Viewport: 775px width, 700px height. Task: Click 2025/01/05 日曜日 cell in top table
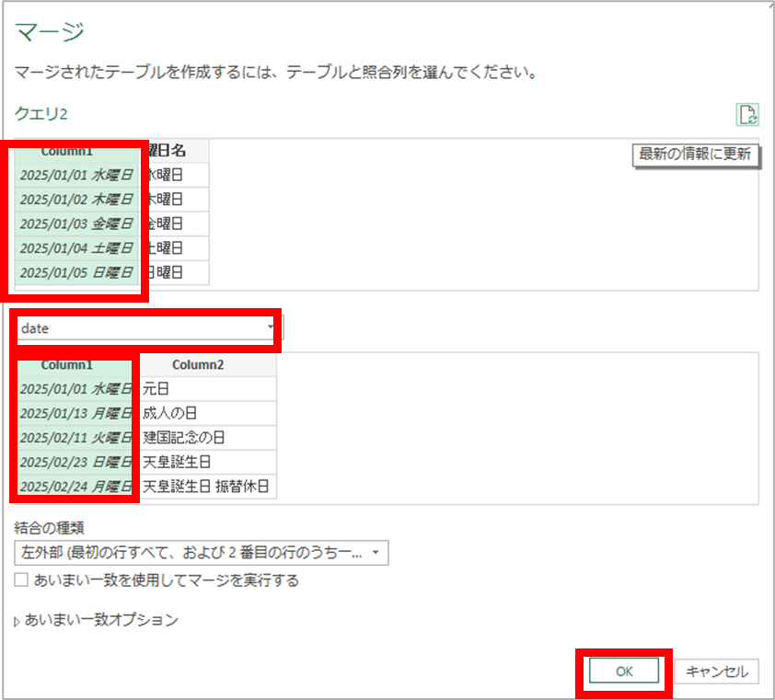pyautogui.click(x=76, y=273)
